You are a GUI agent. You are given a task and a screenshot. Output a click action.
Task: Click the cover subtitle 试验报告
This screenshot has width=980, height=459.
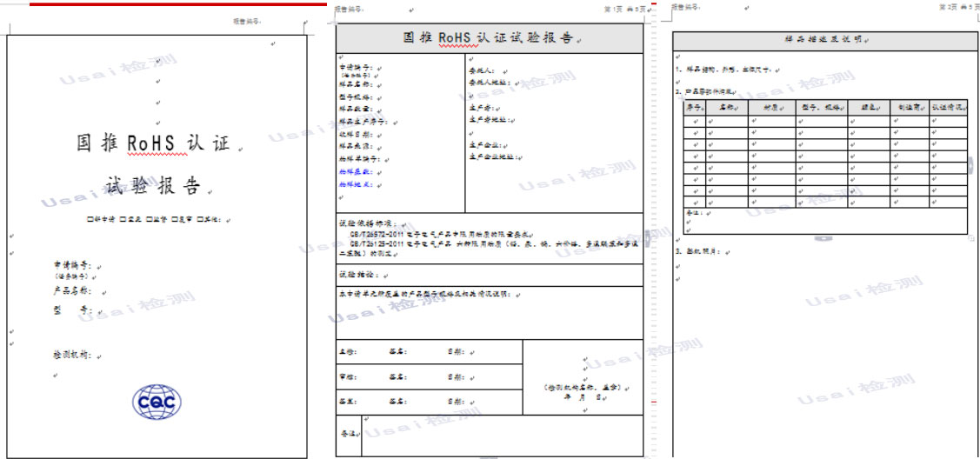pyautogui.click(x=152, y=185)
